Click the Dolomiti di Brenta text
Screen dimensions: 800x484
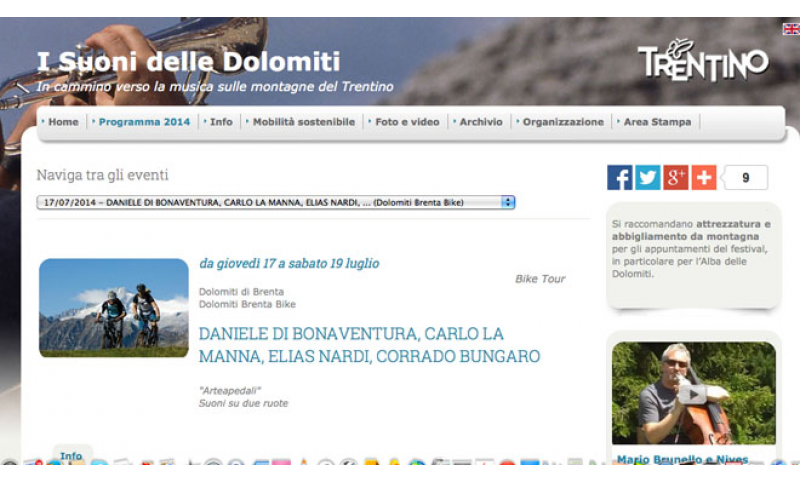coord(241,292)
